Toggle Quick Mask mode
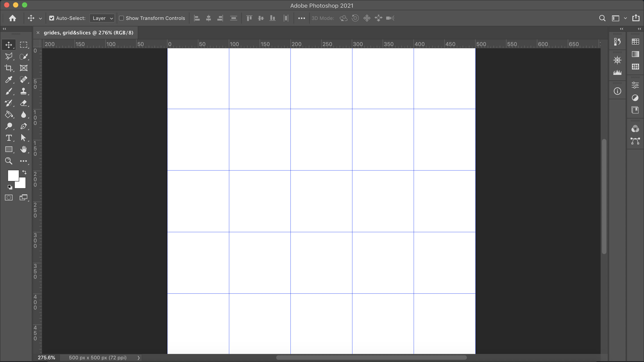The width and height of the screenshot is (644, 362). pyautogui.click(x=8, y=198)
